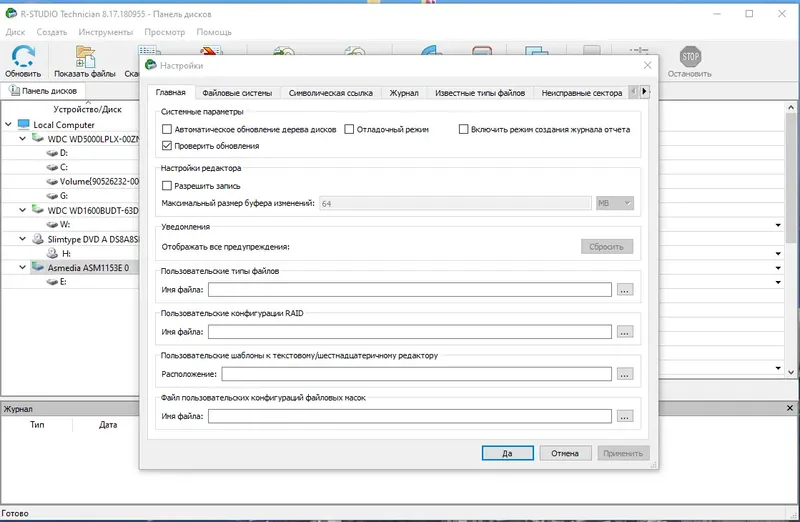
Task: Collapse the Slimtype DVD node
Action: pyautogui.click(x=22, y=238)
